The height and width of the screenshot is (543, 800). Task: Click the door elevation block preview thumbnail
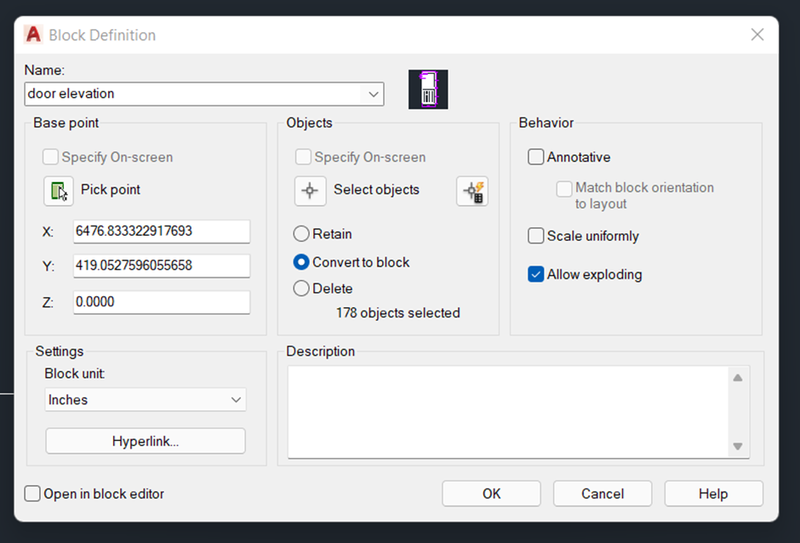pyautogui.click(x=428, y=89)
